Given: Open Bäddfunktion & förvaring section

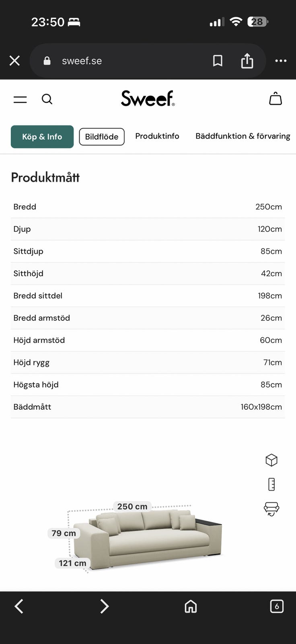Looking at the screenshot, I should click(243, 136).
